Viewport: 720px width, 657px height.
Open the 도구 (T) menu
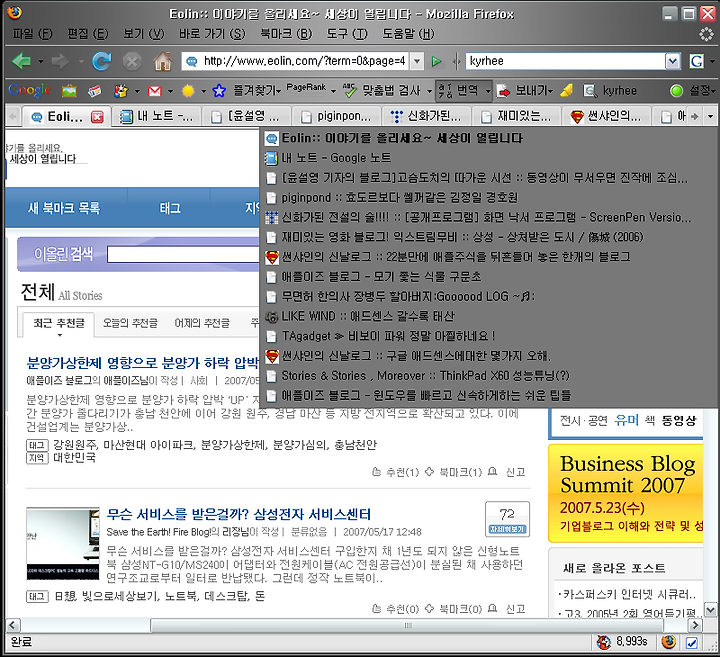point(347,34)
